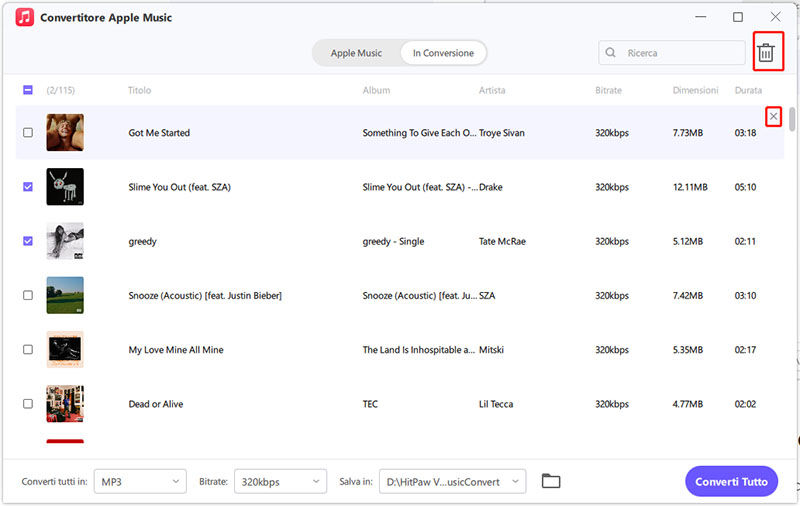Click the Artista column header
Image resolution: width=800 pixels, height=506 pixels.
pos(492,90)
